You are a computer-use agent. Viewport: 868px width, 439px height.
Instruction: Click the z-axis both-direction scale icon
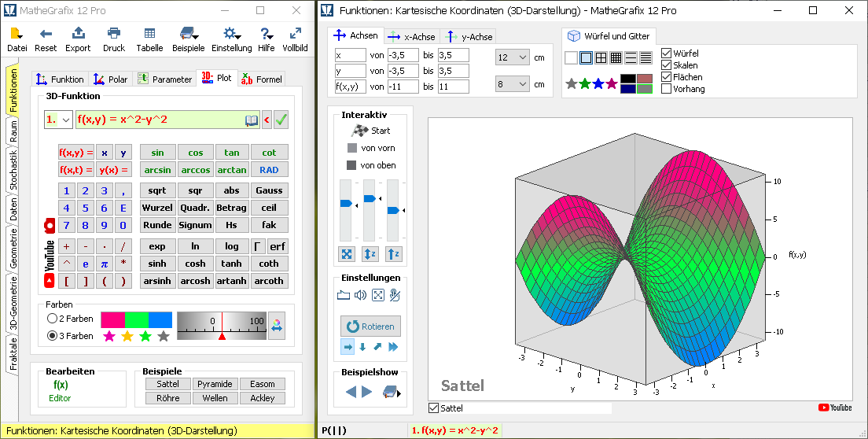coord(370,254)
